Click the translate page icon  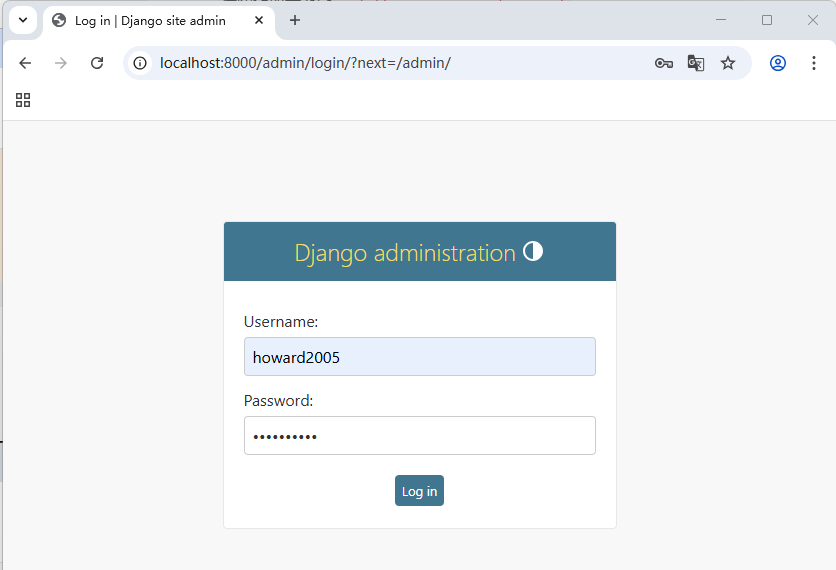(x=696, y=63)
